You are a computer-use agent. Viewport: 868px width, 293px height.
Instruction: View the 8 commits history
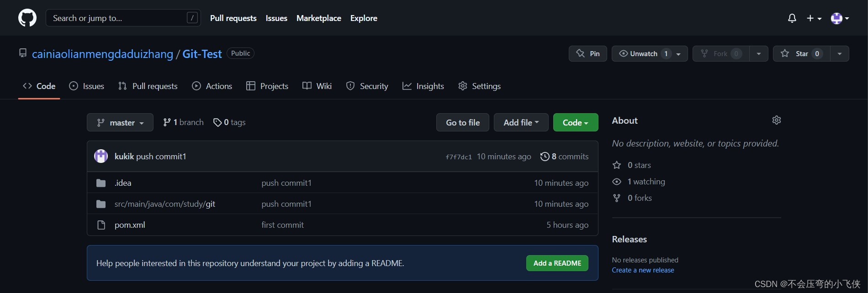click(x=564, y=157)
